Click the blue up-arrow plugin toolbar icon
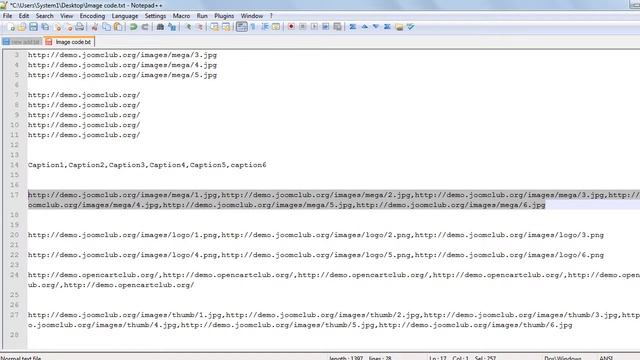Screen dimensions: 640x360 click(364, 27)
